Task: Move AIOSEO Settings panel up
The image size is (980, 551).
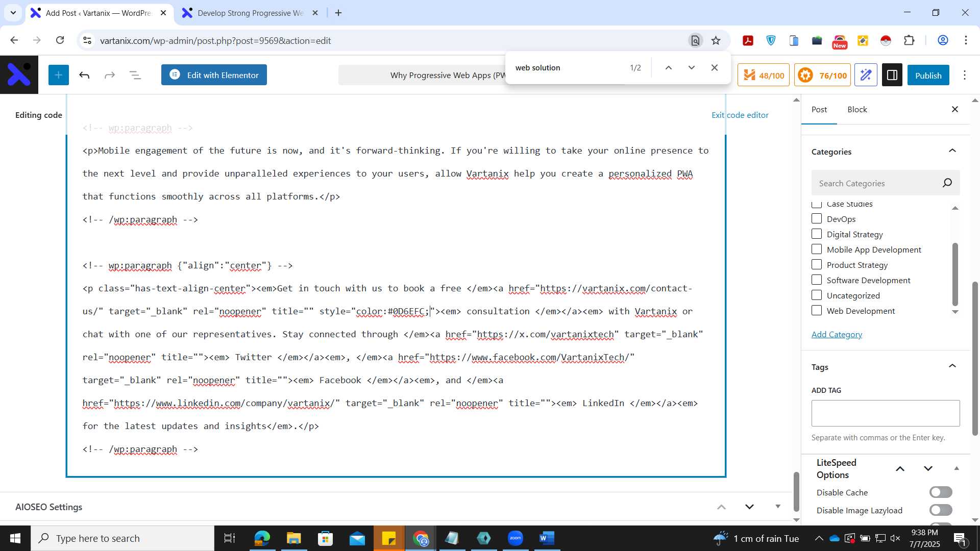Action: click(721, 507)
